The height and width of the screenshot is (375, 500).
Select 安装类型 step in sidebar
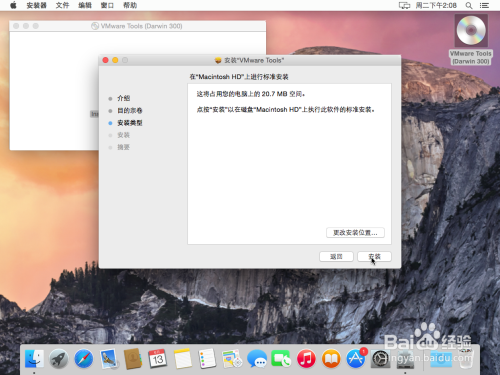130,123
